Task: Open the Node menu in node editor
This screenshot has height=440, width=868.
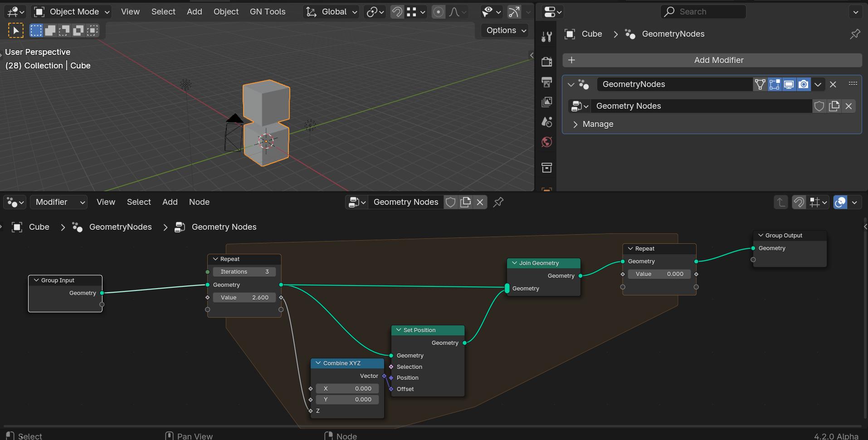Action: [199, 202]
